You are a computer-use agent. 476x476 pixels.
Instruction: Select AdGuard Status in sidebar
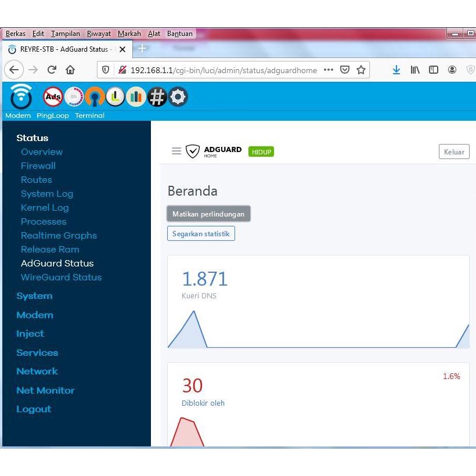click(x=57, y=263)
